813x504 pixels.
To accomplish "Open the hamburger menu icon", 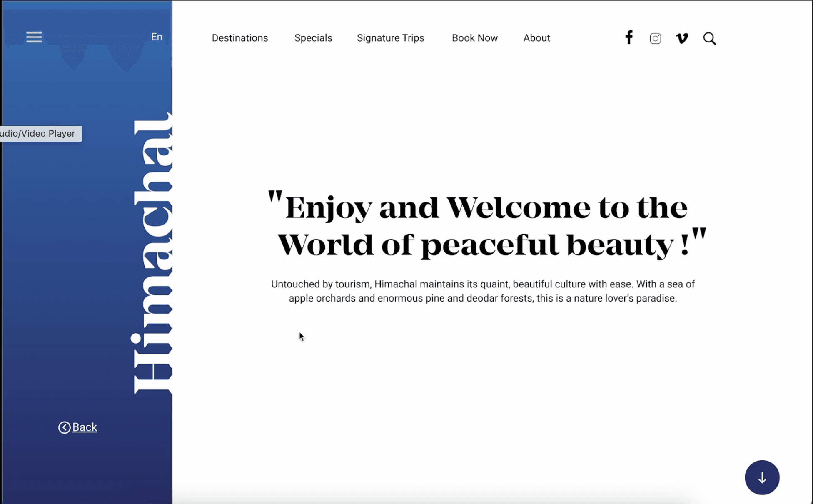I will pyautogui.click(x=34, y=37).
